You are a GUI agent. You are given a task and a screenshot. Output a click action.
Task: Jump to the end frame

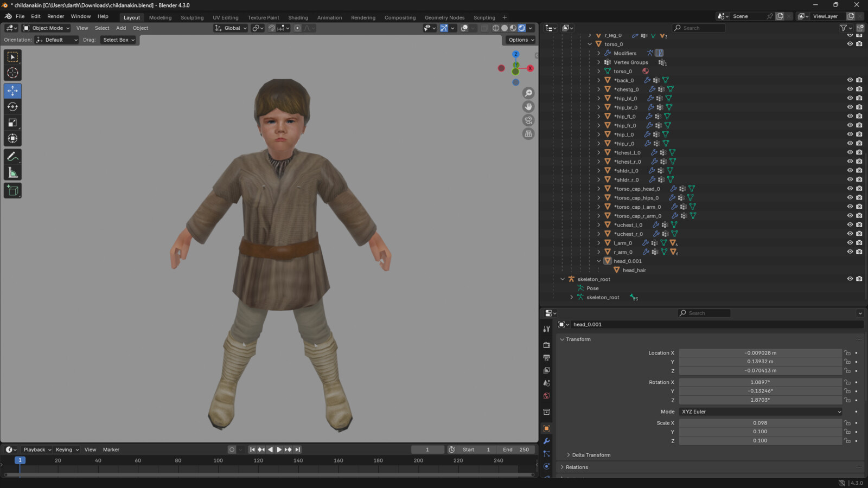point(297,450)
